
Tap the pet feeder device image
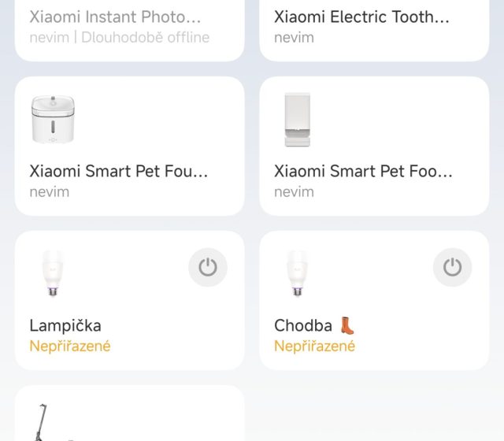click(x=297, y=120)
